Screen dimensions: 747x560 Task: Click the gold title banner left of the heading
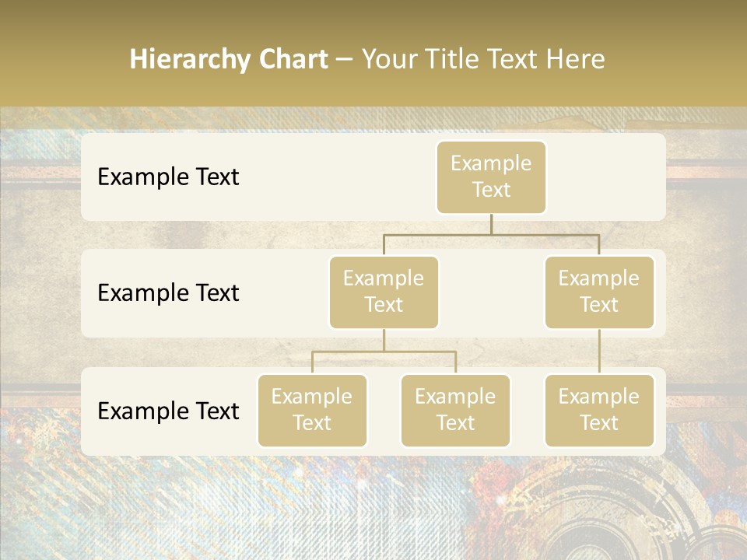(62, 59)
